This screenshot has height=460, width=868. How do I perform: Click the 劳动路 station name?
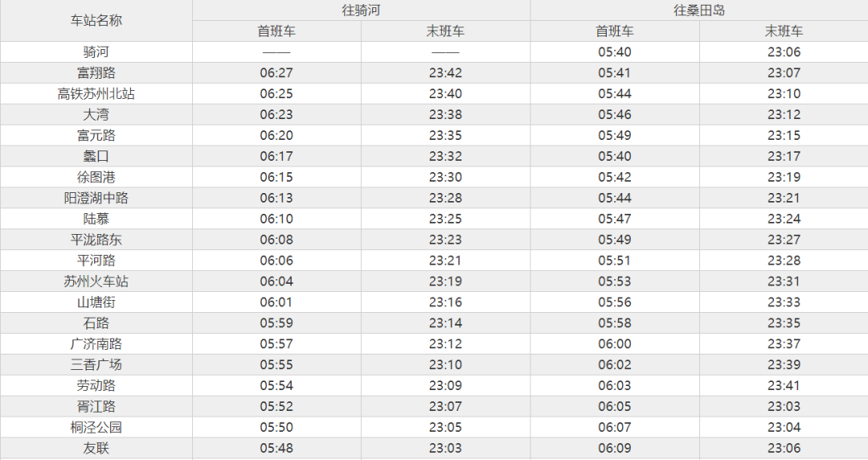[96, 386]
